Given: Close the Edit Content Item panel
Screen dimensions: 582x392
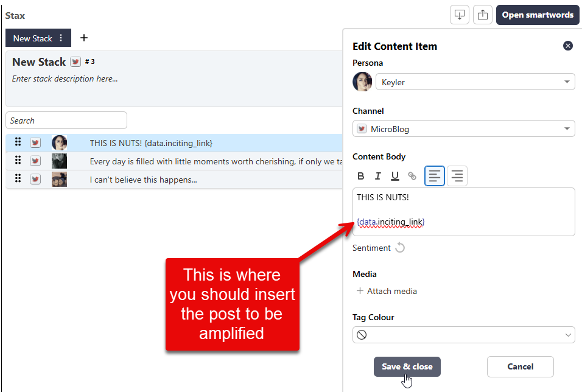Looking at the screenshot, I should [x=567, y=46].
